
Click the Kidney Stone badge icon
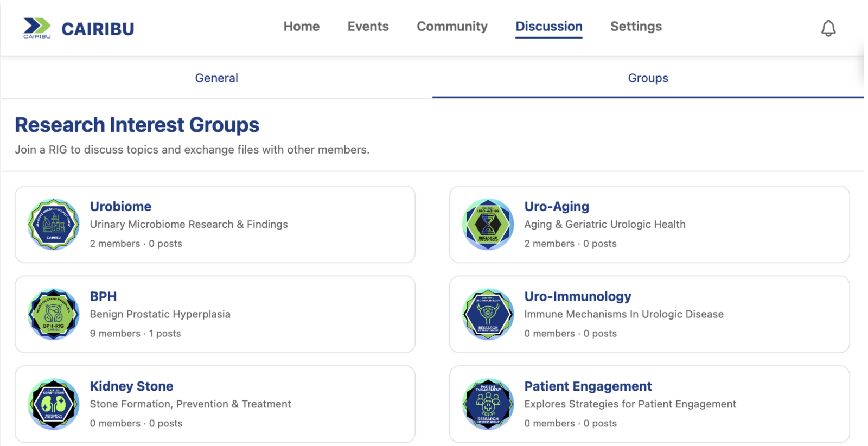pos(54,404)
